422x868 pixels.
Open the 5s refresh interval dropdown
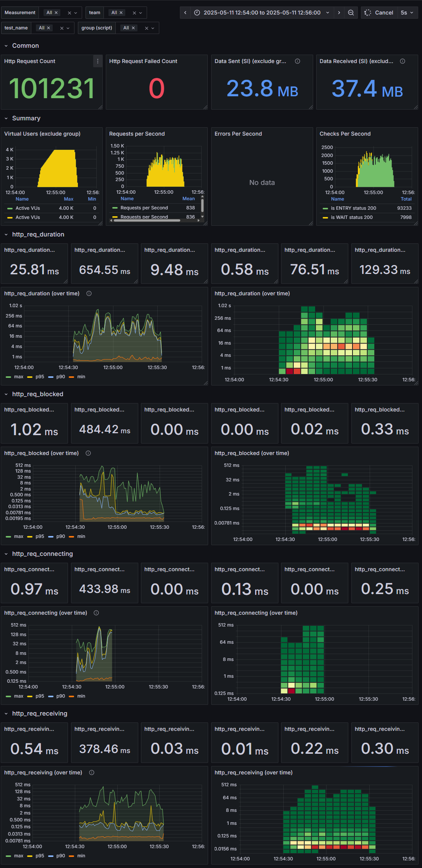[x=407, y=13]
